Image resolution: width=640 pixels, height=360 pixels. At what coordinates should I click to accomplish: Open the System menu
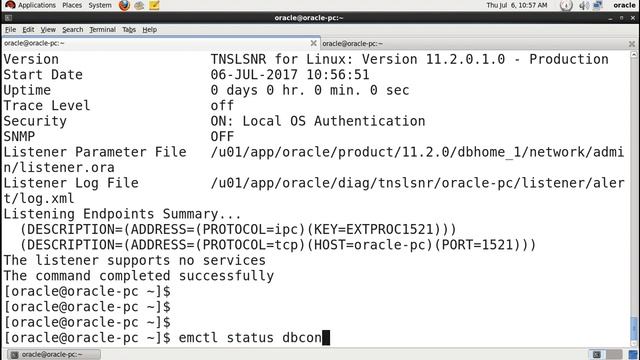point(100,5)
